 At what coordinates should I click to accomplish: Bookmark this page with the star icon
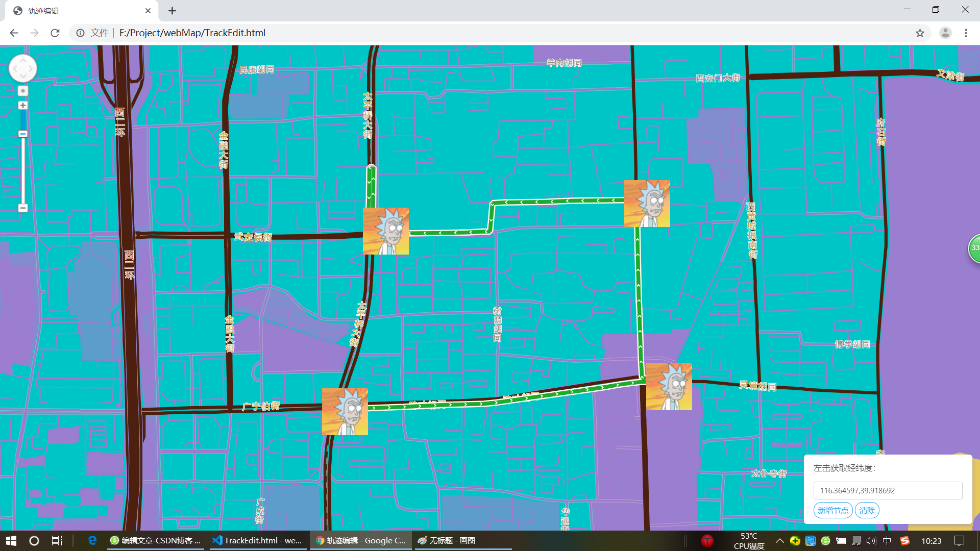click(920, 33)
